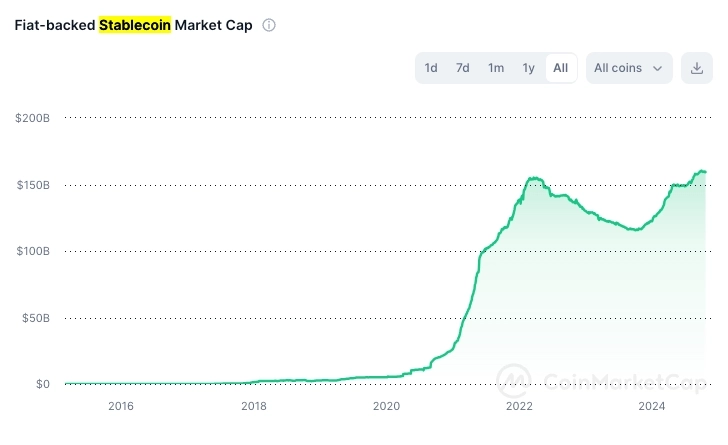Click the chart line's peak near 2022
728x445 pixels.
[535, 178]
